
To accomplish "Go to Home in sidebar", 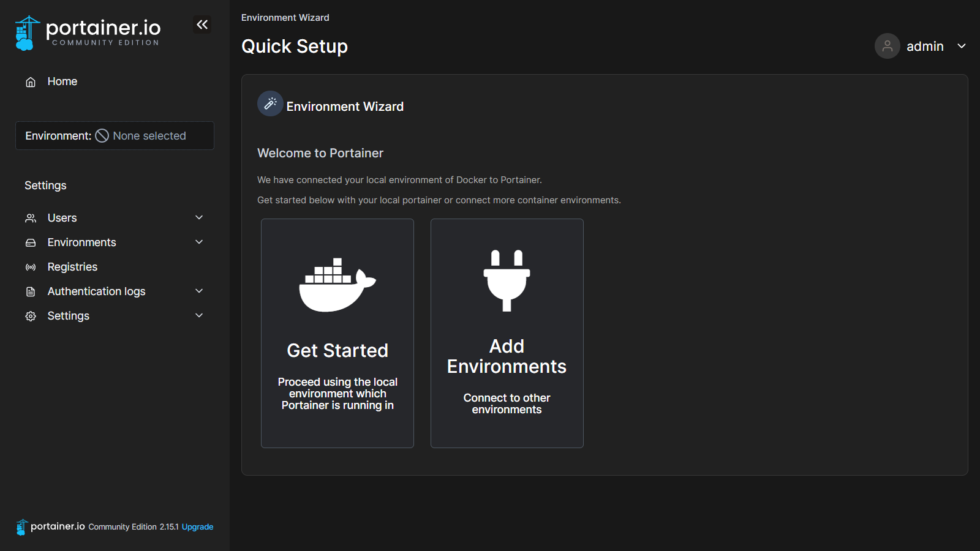I will [62, 81].
